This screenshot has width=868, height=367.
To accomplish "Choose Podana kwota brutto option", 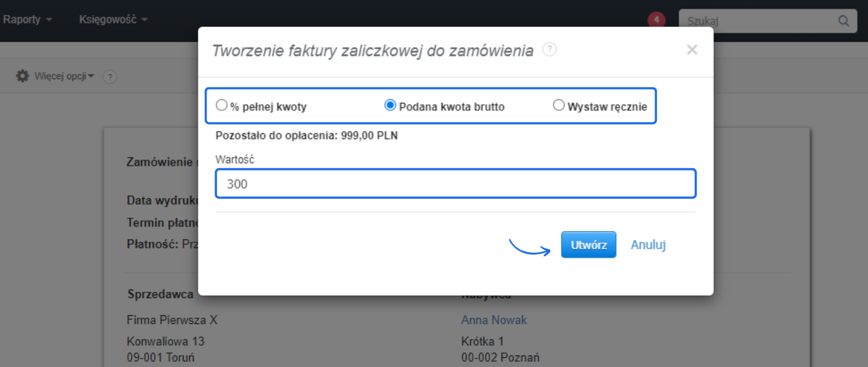I will (390, 105).
